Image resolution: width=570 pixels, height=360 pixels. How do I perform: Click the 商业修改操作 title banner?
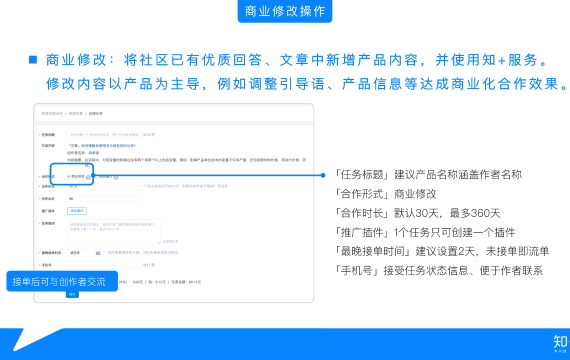coord(285,11)
